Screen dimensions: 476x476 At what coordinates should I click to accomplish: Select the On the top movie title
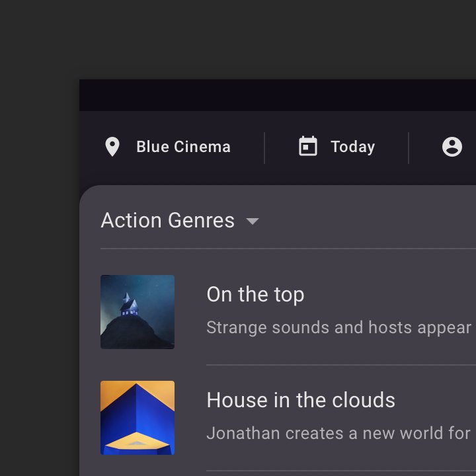pos(255,294)
